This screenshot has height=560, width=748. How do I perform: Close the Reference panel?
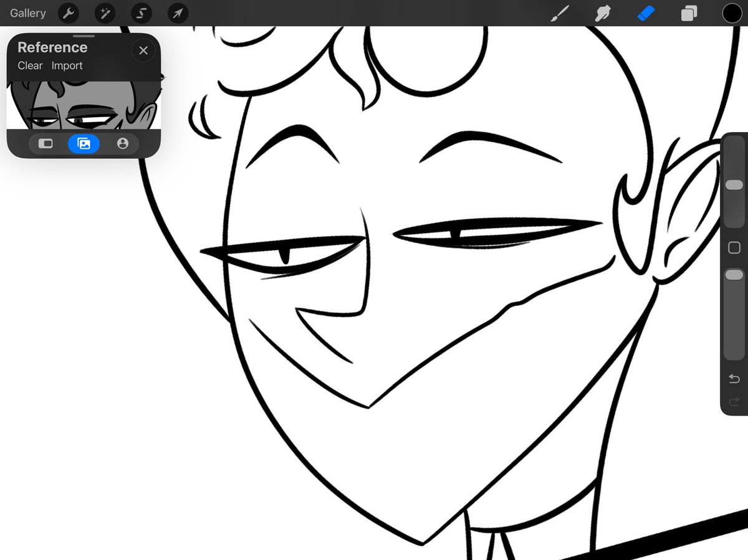143,51
